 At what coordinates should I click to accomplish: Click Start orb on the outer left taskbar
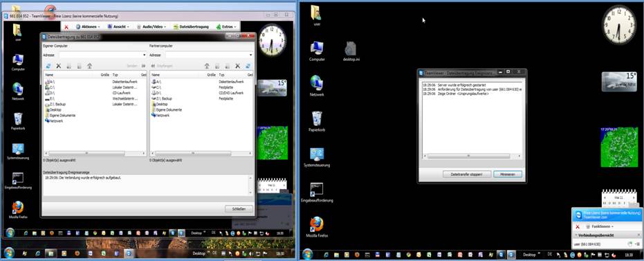point(8,253)
